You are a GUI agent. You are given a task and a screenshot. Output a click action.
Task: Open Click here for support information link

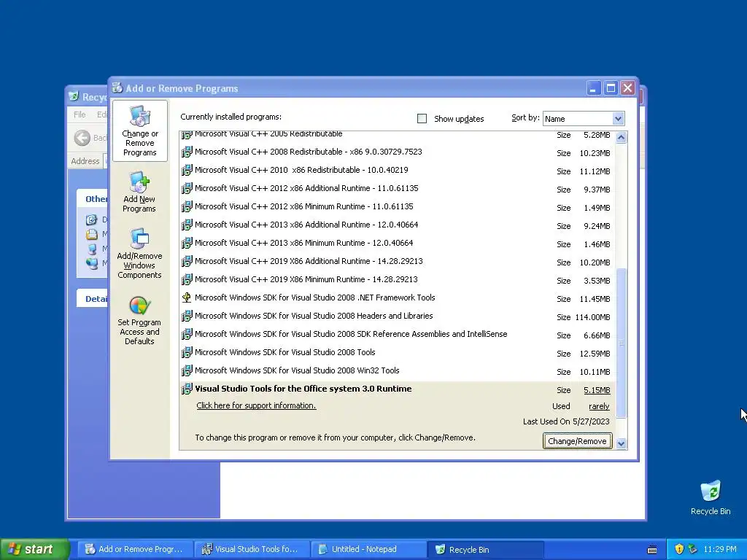tap(256, 405)
